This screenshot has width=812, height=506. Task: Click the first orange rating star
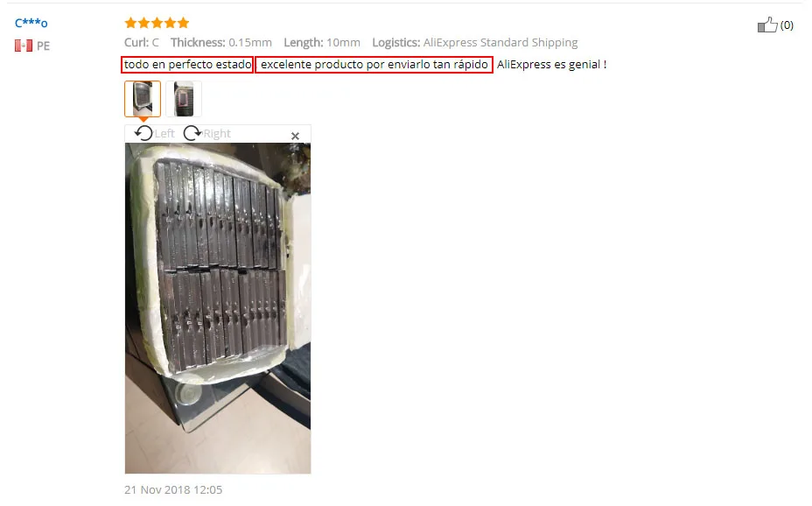[131, 23]
